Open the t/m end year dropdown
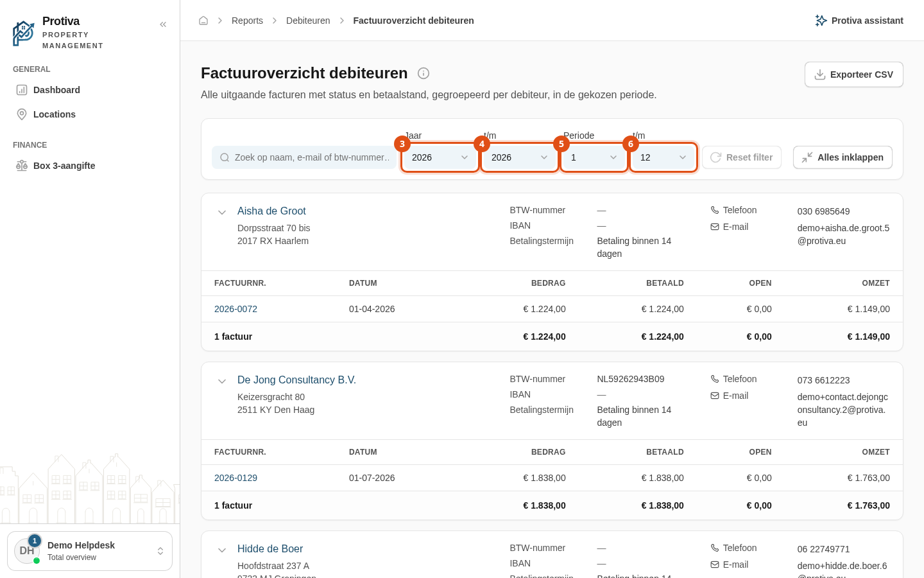Viewport: 924px width, 578px height. [520, 157]
